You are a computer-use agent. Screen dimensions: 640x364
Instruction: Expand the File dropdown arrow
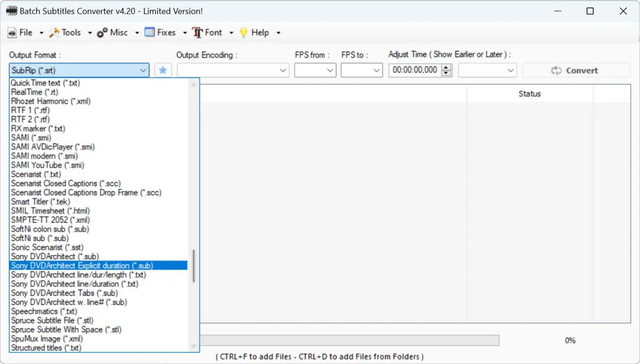point(41,33)
